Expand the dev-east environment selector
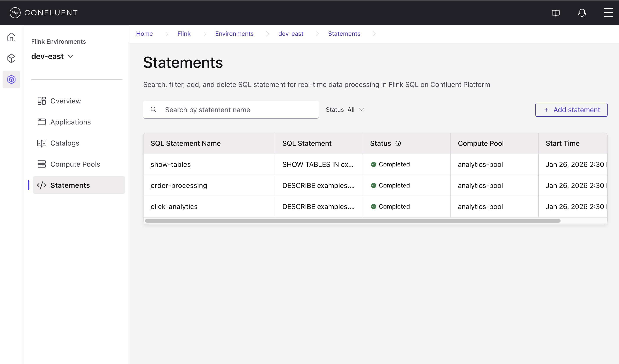Screen dimensions: 619x364 [52, 56]
